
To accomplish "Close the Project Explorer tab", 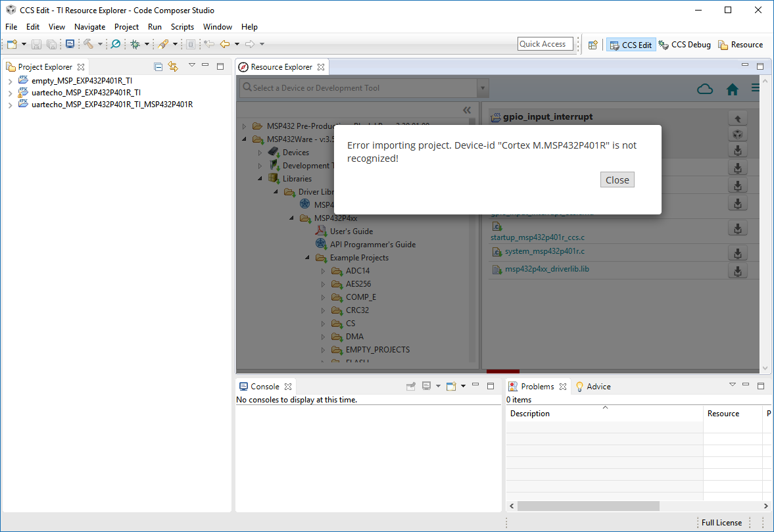I will [x=81, y=66].
